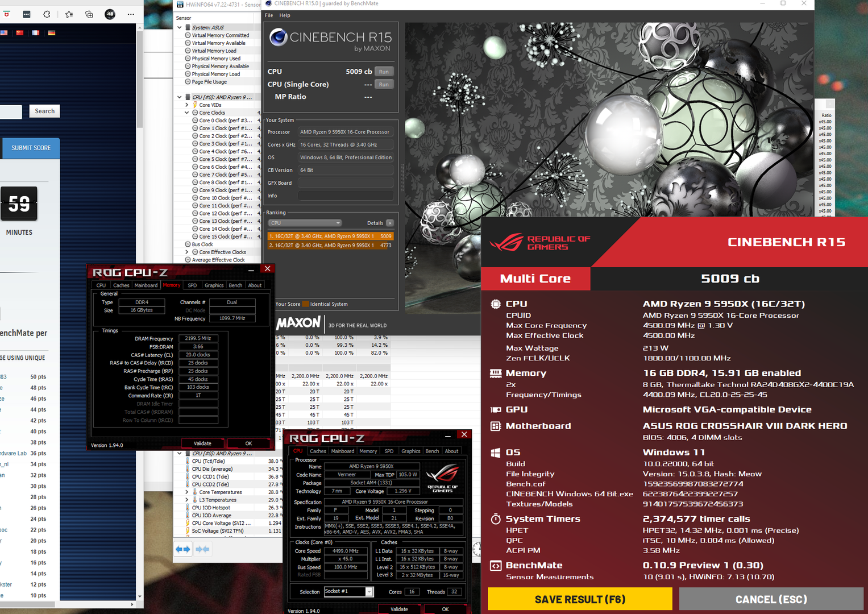Select the Core 0 Clock sensor row
868x614 pixels.
click(226, 121)
